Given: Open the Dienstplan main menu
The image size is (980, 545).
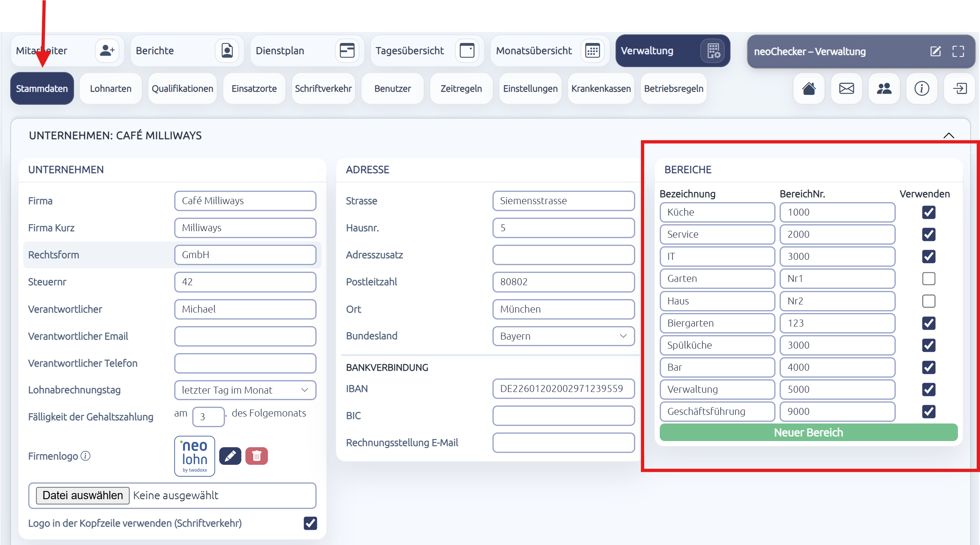Looking at the screenshot, I should pos(307,51).
